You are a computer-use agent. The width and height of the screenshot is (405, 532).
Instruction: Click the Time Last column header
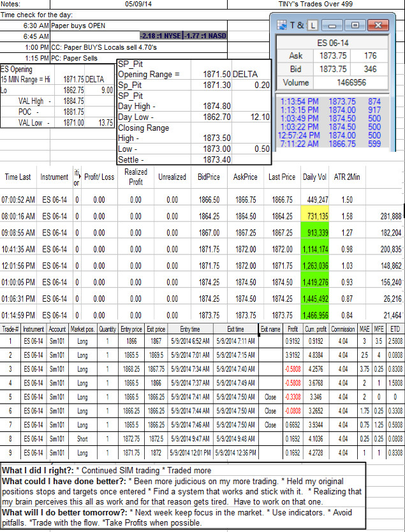[18, 177]
